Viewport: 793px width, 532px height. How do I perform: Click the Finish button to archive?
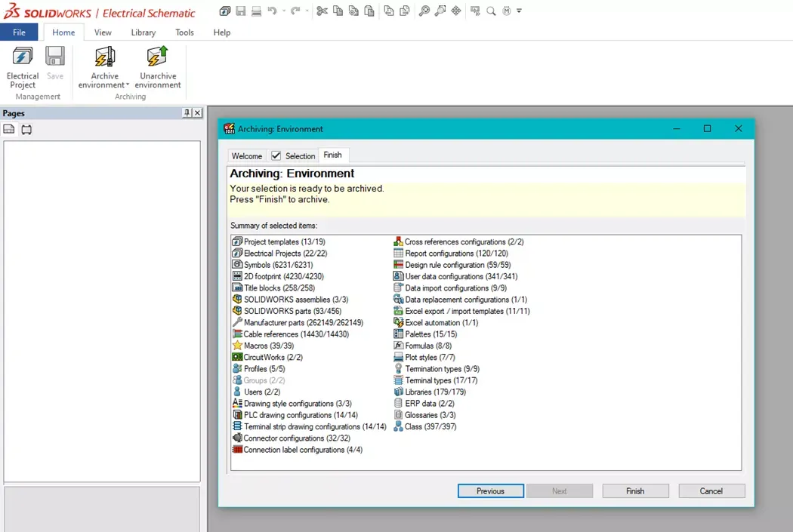click(635, 490)
